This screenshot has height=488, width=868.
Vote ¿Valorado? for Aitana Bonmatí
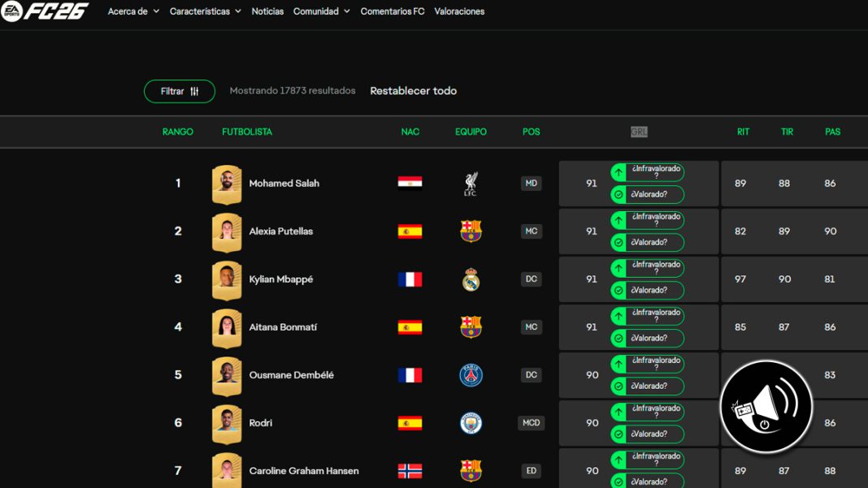click(x=647, y=338)
